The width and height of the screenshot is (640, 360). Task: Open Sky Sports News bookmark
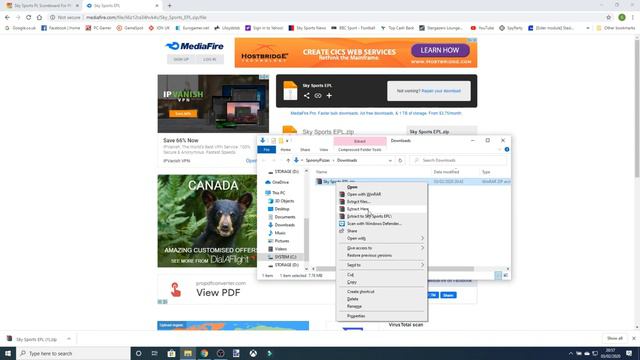click(307, 28)
